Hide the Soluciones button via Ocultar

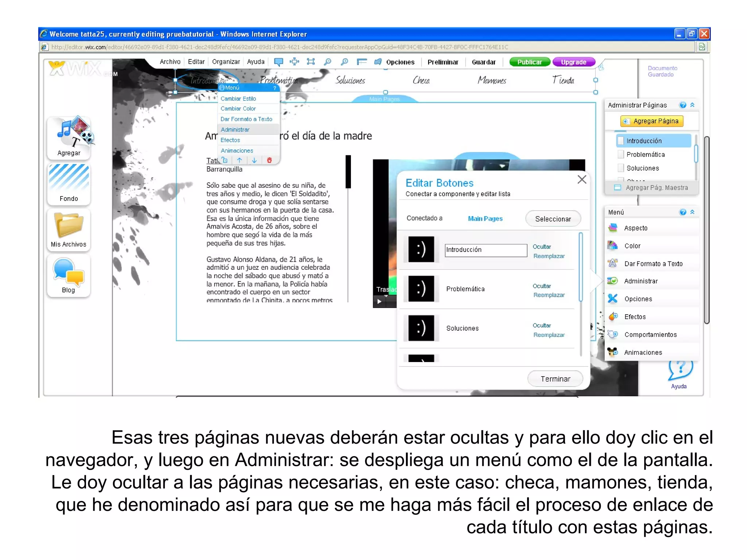point(542,325)
